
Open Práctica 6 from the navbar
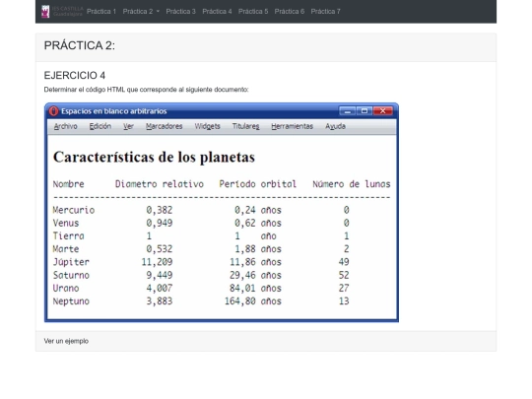coord(290,11)
